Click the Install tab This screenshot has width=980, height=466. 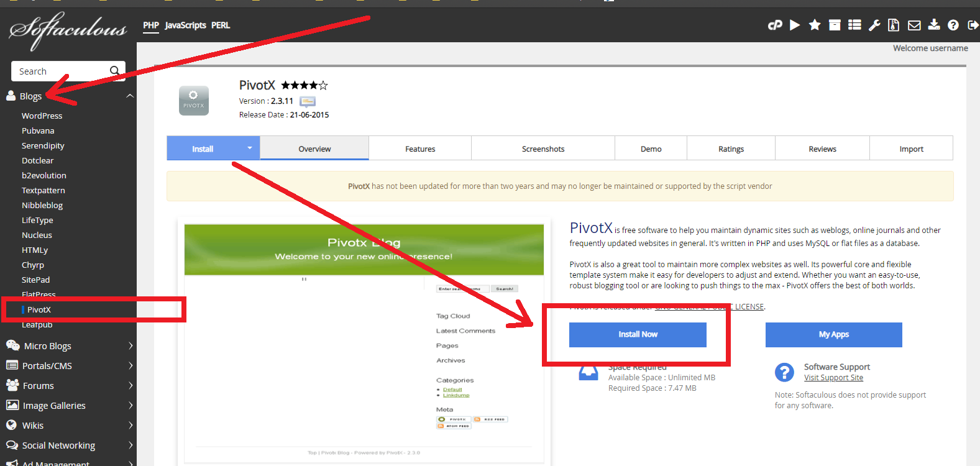coord(203,148)
